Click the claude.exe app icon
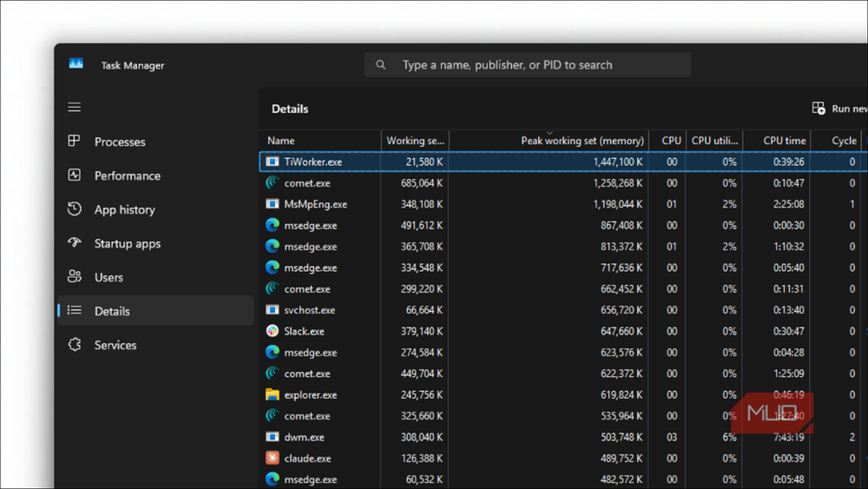Image resolution: width=868 pixels, height=489 pixels. [273, 458]
